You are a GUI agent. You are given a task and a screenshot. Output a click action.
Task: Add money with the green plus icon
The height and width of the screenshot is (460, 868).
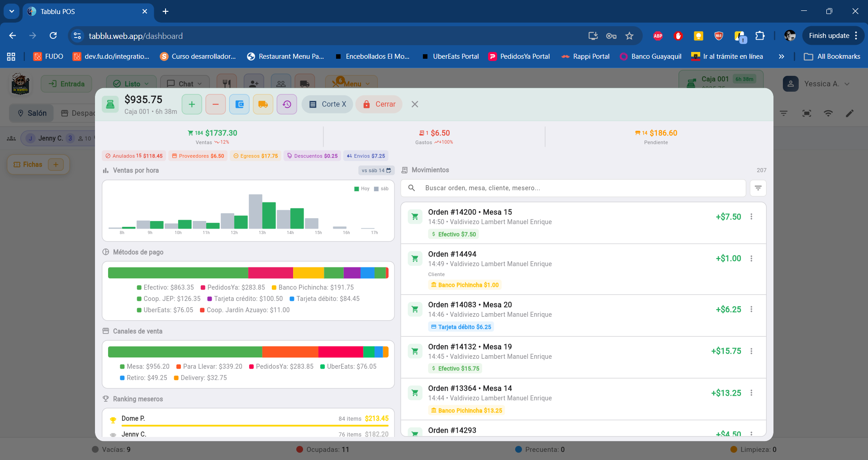point(191,104)
